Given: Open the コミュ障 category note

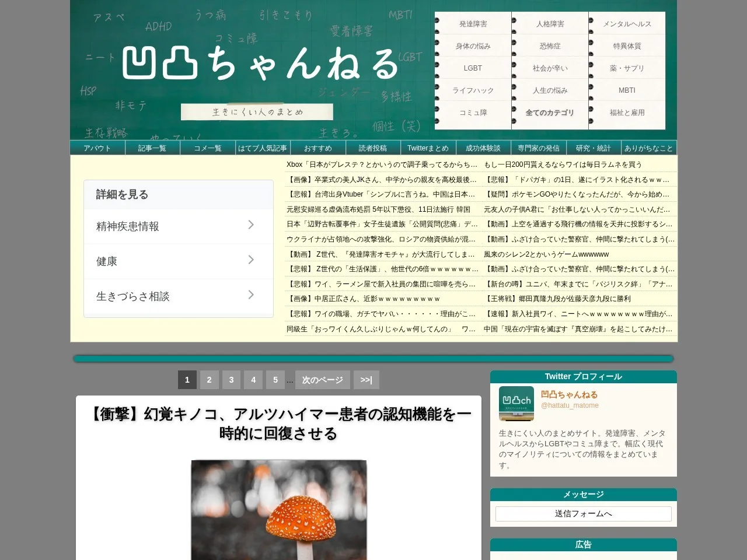Looking at the screenshot, I should click(x=473, y=113).
